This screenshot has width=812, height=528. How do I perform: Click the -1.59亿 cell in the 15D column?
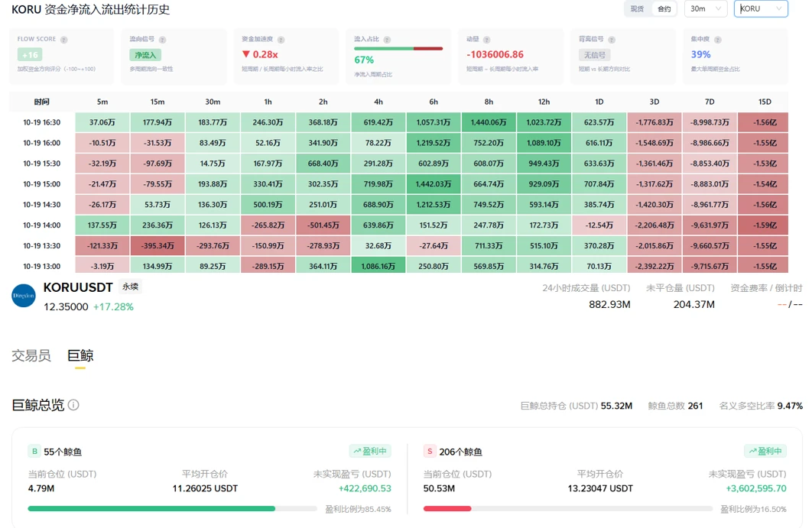[x=765, y=225]
